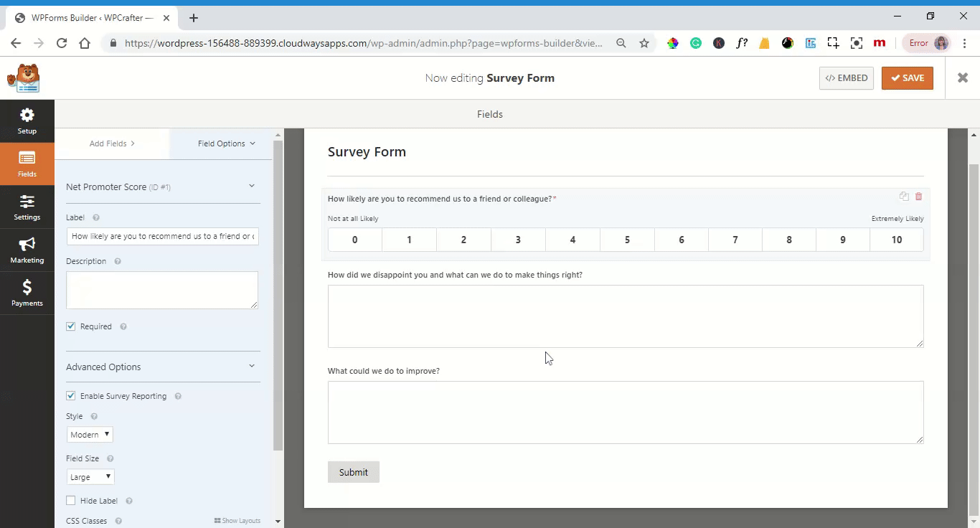Click help icon for Enable Survey Reporting
The width and height of the screenshot is (980, 528).
point(178,396)
